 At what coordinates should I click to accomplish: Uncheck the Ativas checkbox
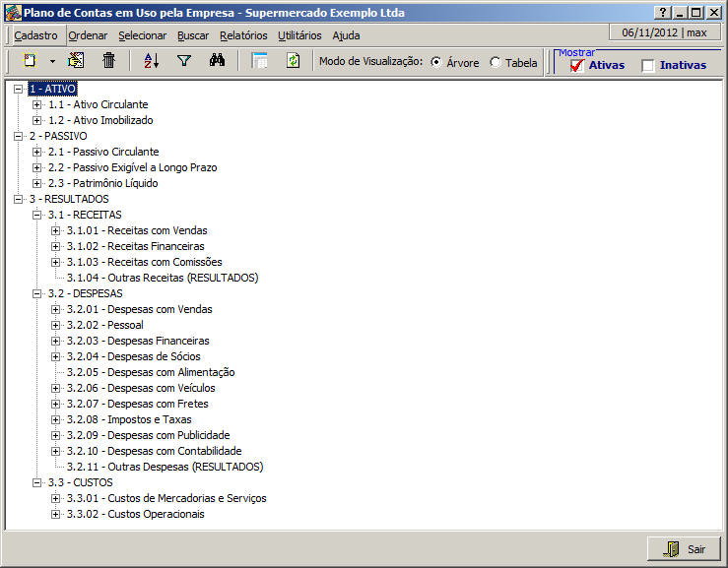(x=577, y=66)
